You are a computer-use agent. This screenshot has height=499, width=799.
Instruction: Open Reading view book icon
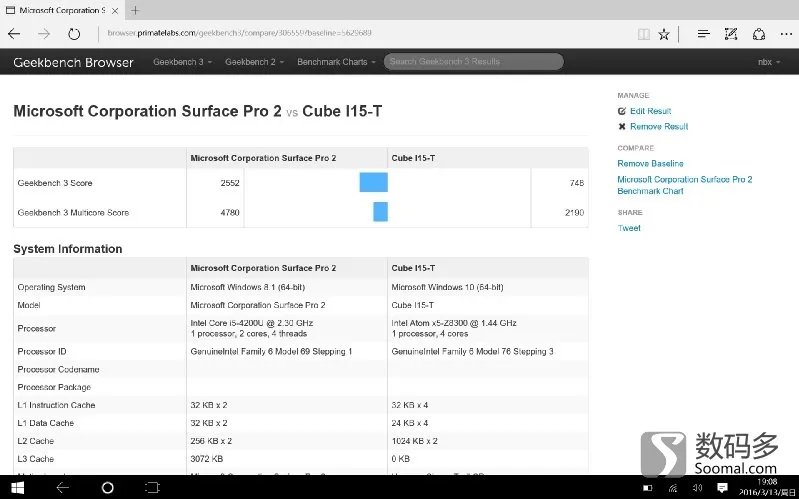pos(644,34)
